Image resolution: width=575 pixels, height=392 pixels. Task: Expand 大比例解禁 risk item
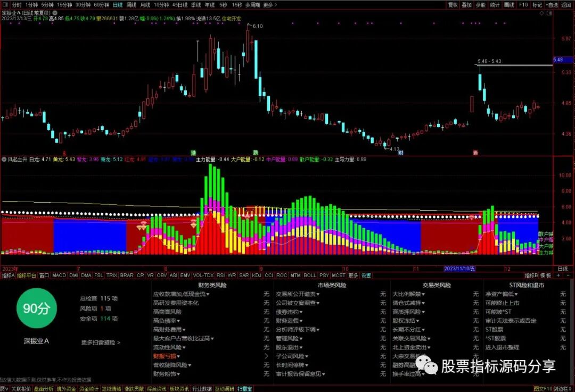(409, 294)
